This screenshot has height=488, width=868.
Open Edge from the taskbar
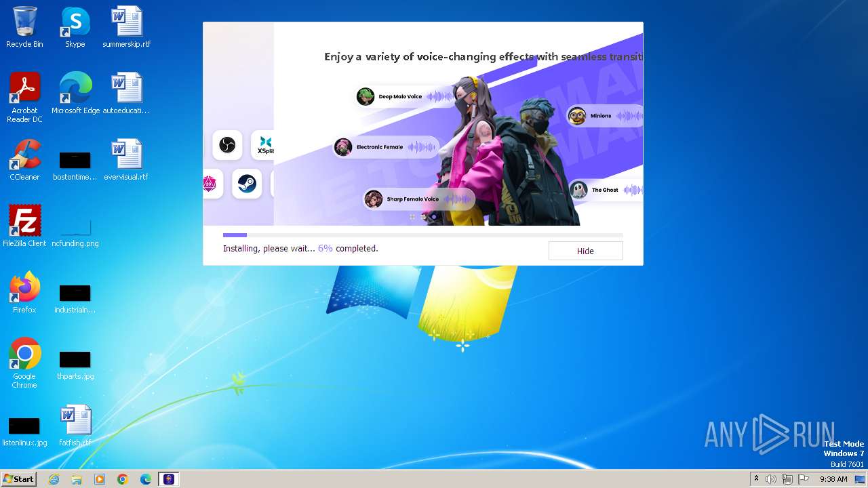tap(146, 479)
